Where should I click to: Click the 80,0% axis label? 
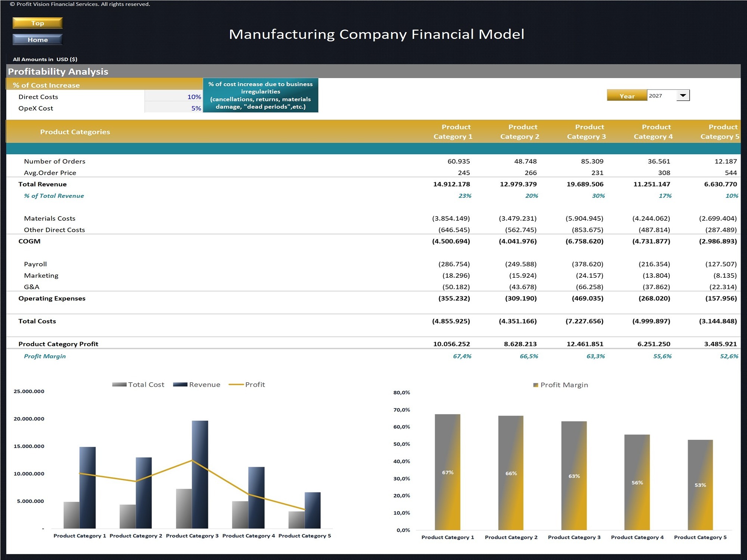point(402,392)
